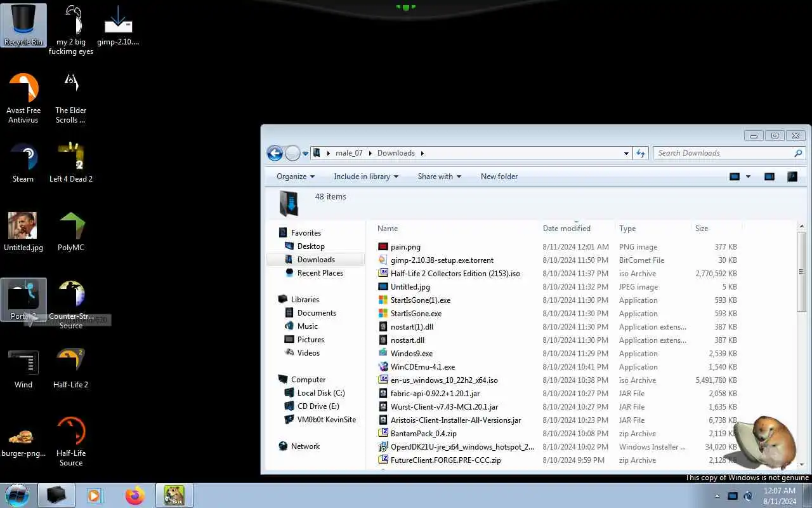Screen dimensions: 812x508
Task: Select Music library
Action: tap(308, 326)
